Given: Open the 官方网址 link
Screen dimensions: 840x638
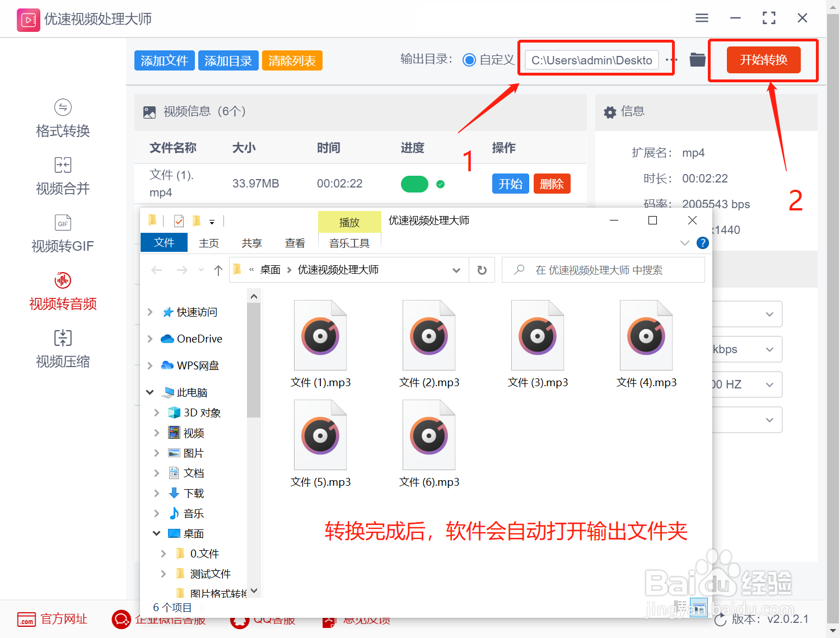Looking at the screenshot, I should point(52,619).
